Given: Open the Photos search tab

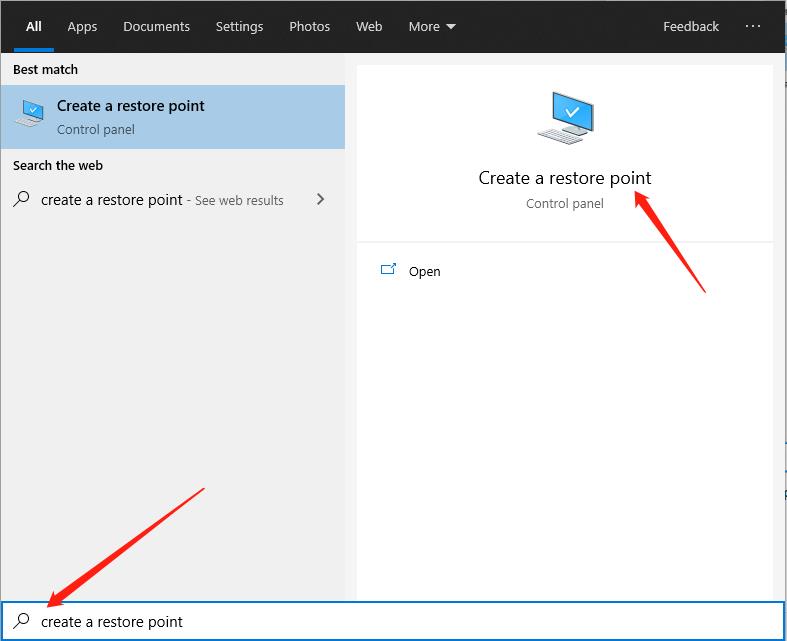Looking at the screenshot, I should [309, 27].
